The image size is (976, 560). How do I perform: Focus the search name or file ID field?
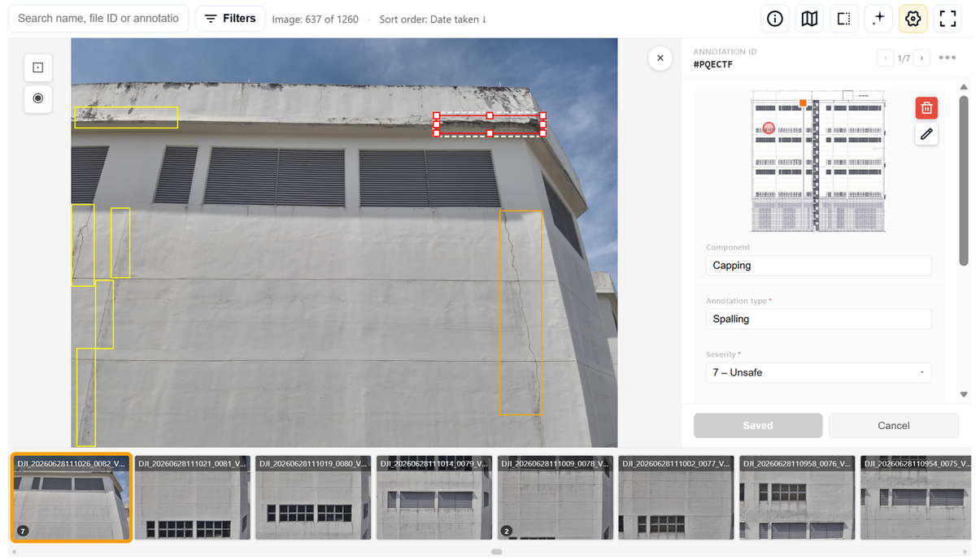tap(98, 19)
